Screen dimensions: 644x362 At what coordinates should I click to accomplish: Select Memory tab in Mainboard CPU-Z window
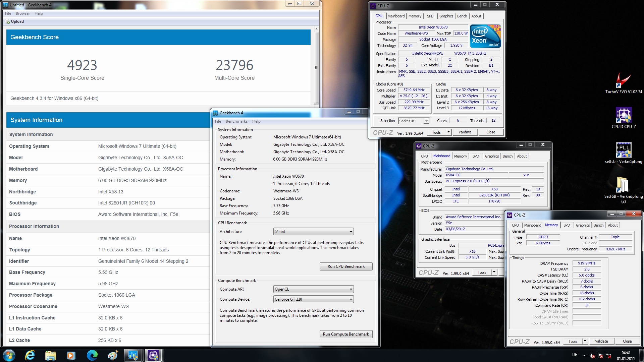pos(460,156)
